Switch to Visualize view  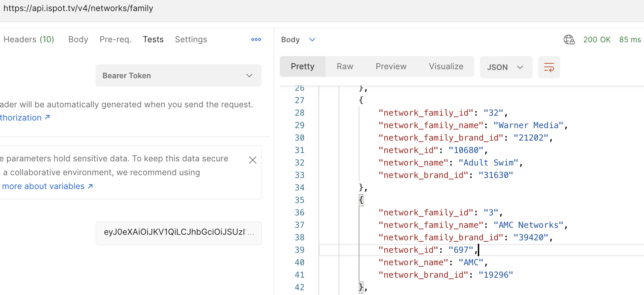446,66
